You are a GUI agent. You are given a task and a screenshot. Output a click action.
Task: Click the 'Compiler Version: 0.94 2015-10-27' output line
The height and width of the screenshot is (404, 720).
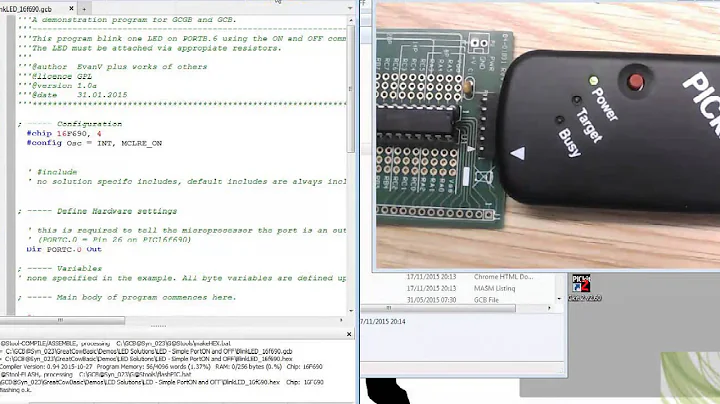pos(161,367)
